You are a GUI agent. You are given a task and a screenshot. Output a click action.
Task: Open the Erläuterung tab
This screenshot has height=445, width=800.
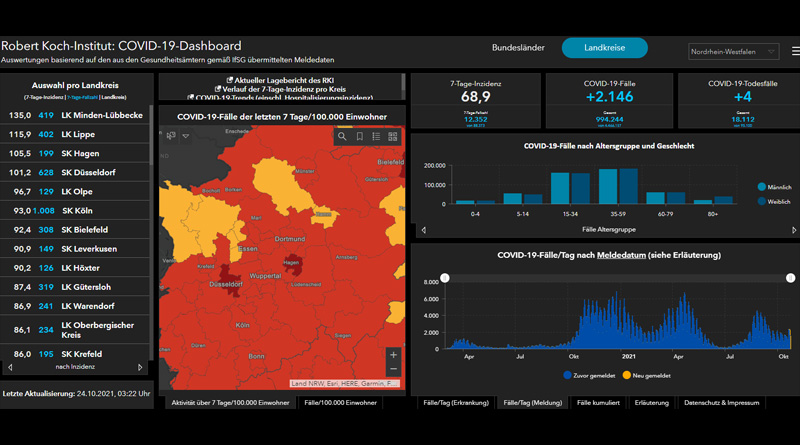pos(652,403)
